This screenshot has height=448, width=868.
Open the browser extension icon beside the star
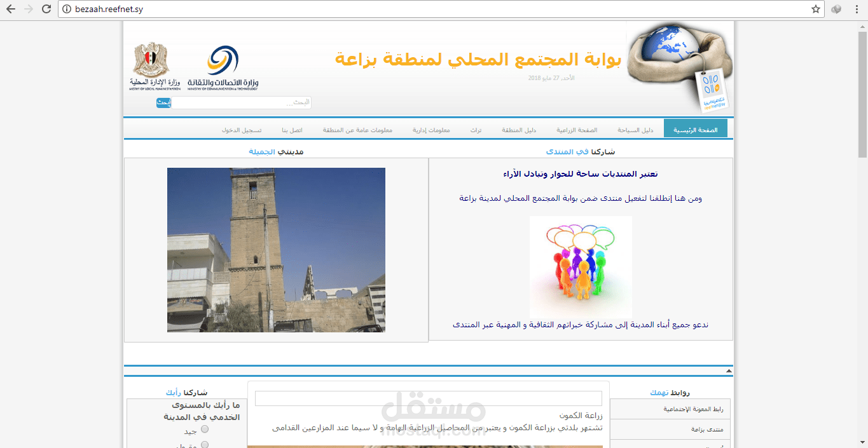point(836,9)
